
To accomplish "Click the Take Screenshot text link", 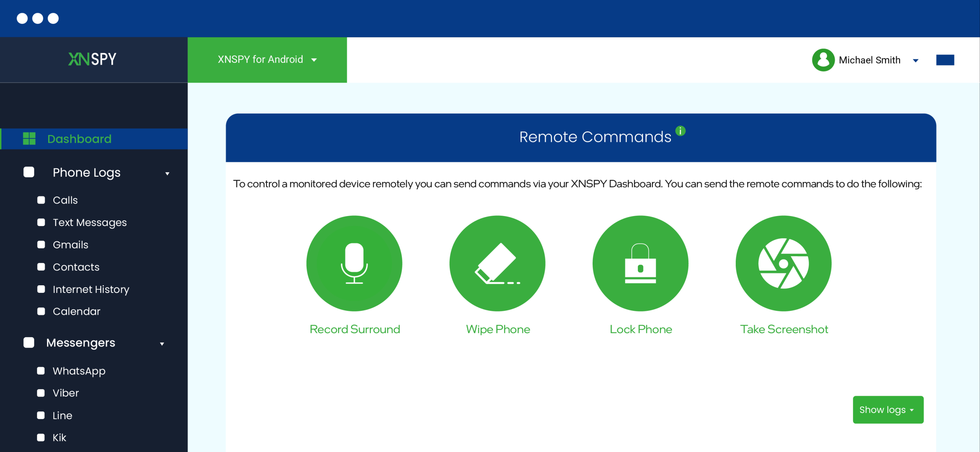I will click(x=784, y=329).
